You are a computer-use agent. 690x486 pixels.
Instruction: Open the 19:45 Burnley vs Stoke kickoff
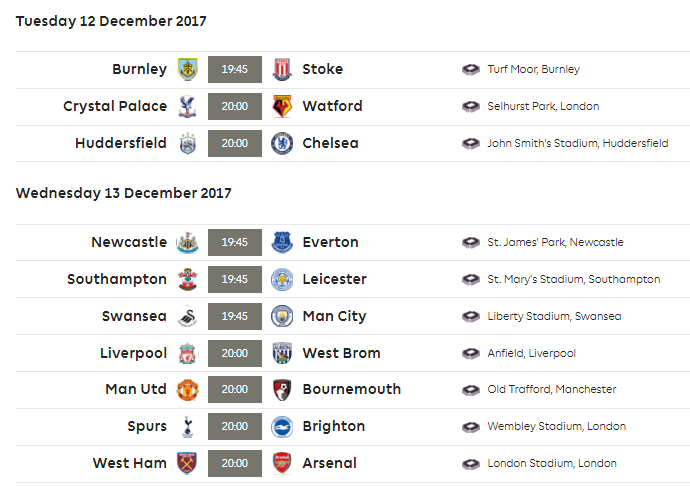(x=235, y=69)
